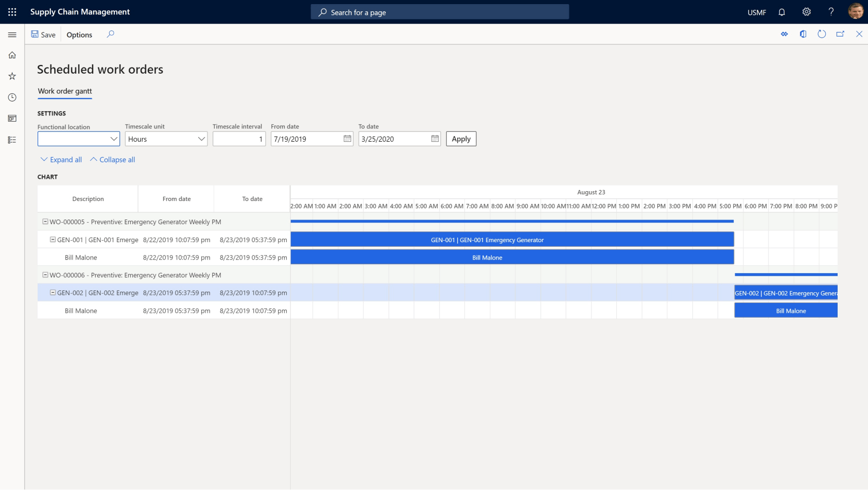Select the Work order gantt tab
This screenshot has width=868, height=490.
tap(65, 91)
